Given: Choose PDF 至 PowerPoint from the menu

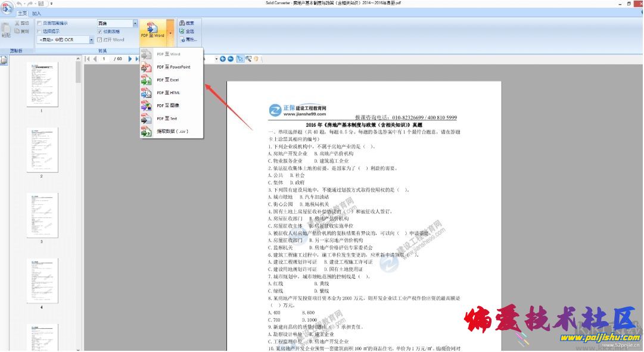Looking at the screenshot, I should (173, 67).
